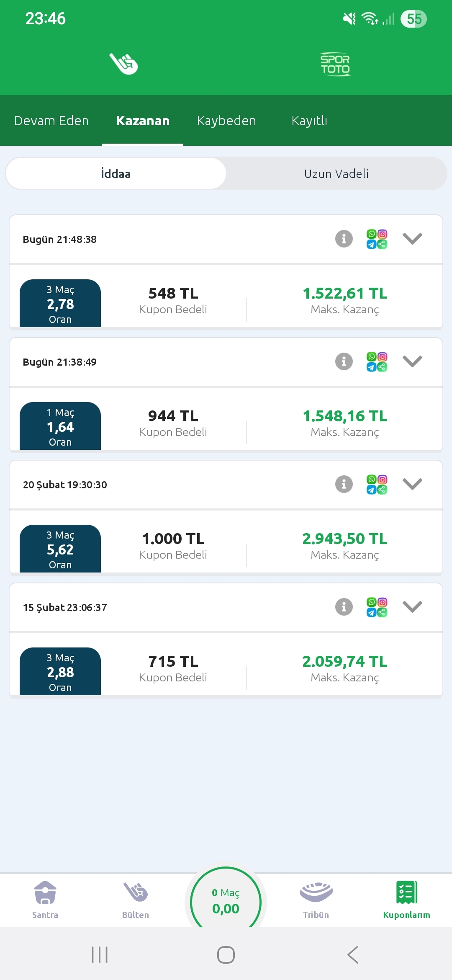The image size is (452, 980).
Task: Select the Kaybeden tab
Action: [226, 121]
